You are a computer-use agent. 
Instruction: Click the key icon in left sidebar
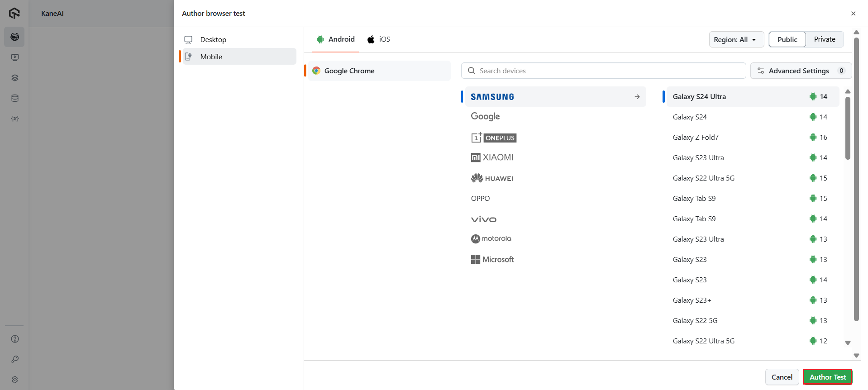pyautogui.click(x=14, y=359)
